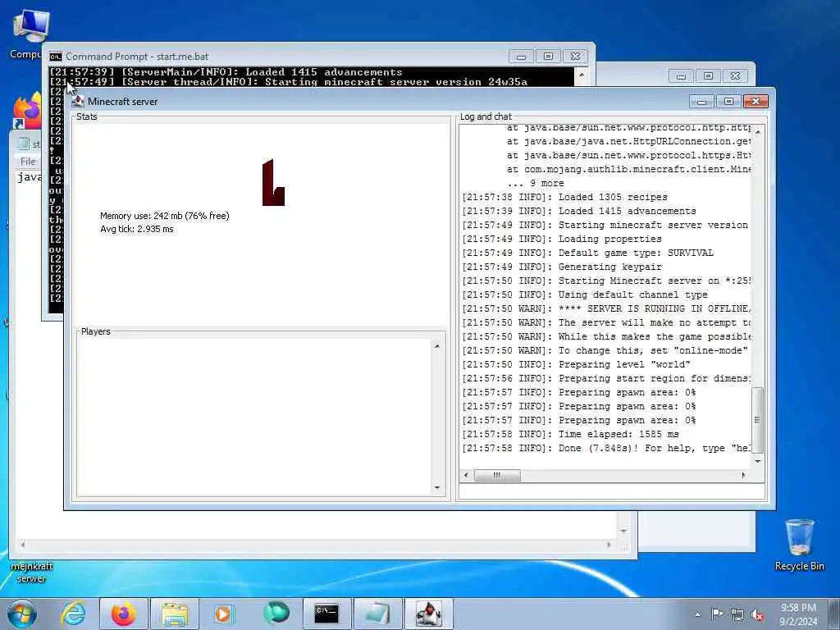Open Windows Explorer folder taskbar icon
840x630 pixels.
tap(174, 614)
